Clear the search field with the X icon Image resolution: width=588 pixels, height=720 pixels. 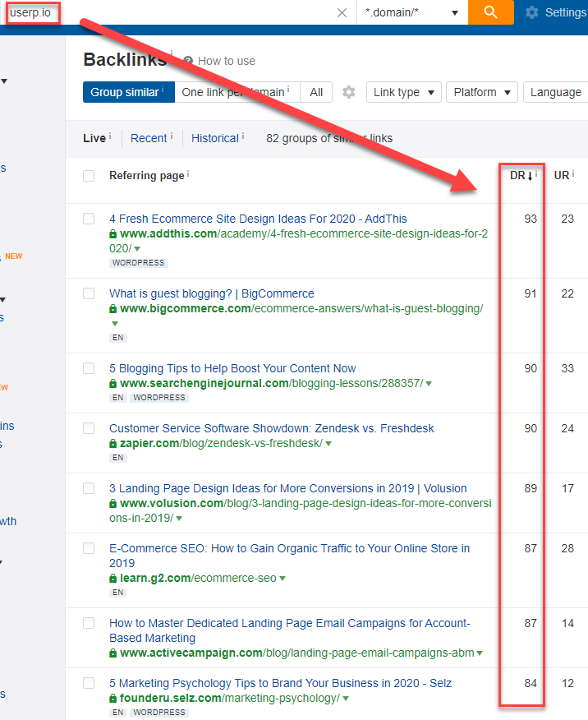click(342, 13)
